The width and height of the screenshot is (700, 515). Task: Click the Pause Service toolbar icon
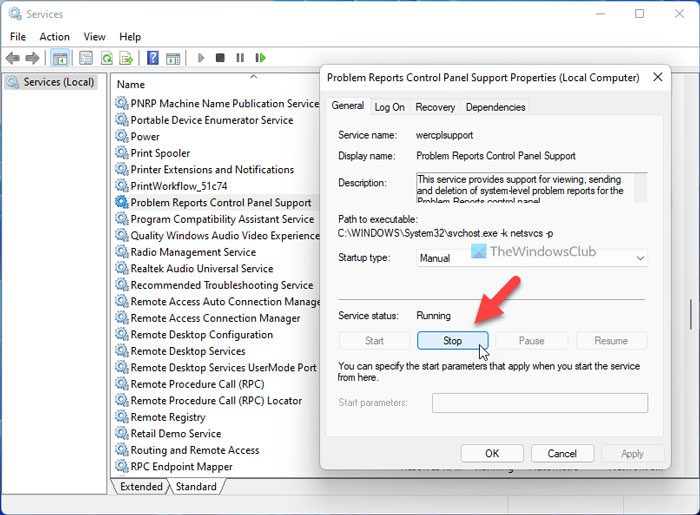click(240, 58)
